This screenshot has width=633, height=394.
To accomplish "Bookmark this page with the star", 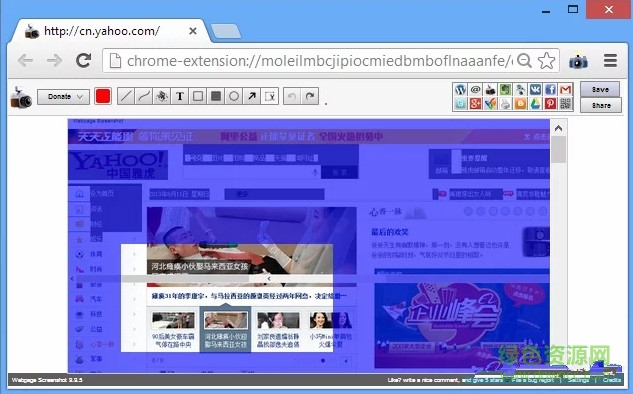I will tap(547, 61).
